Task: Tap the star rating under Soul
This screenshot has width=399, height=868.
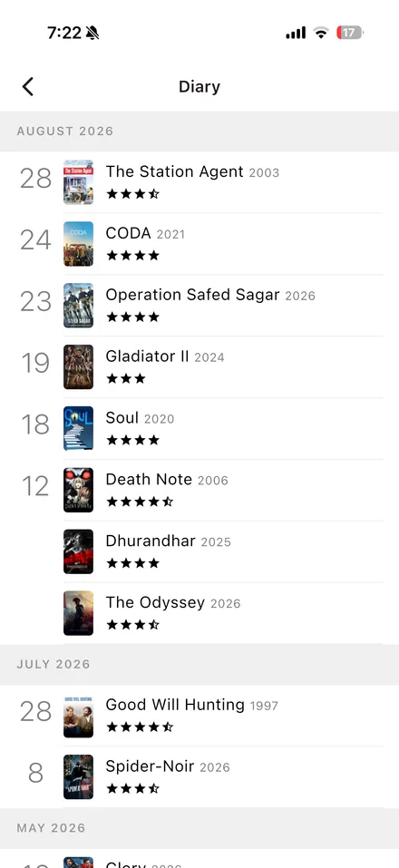Action: [132, 441]
